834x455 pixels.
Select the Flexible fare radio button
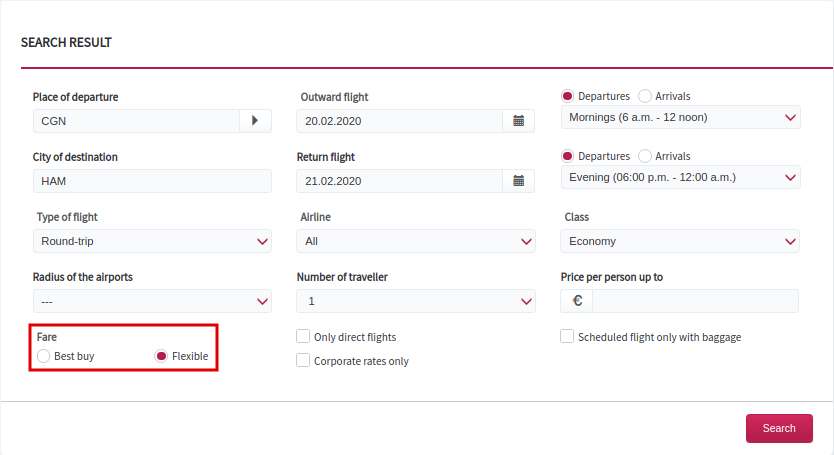[x=161, y=356]
